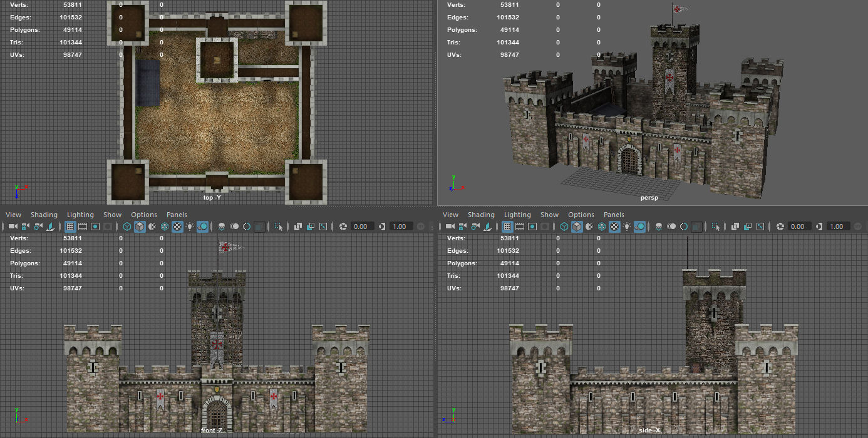Screen dimensions: 868x438
Task: Click X-Ray Active Components icon in front panel
Action: point(310,227)
